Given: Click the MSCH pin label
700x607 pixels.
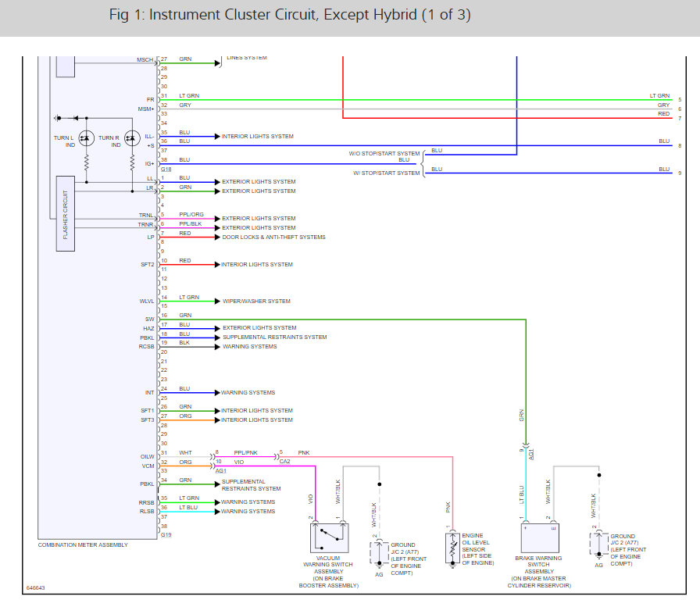Looking at the screenshot, I should (145, 60).
